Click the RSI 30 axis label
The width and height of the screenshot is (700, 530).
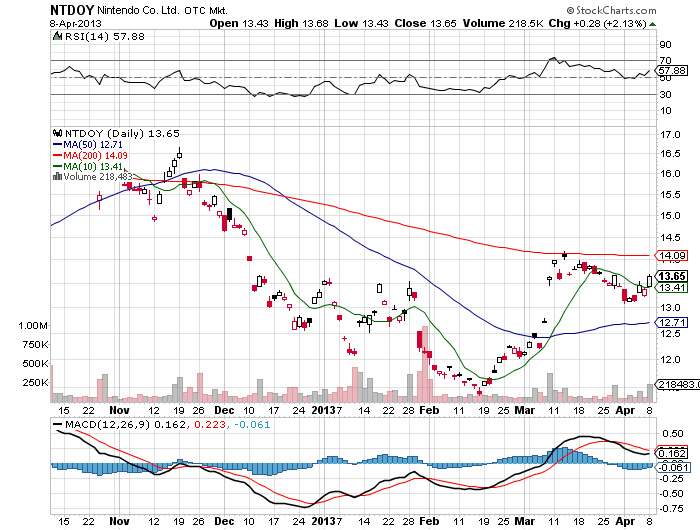(x=665, y=94)
